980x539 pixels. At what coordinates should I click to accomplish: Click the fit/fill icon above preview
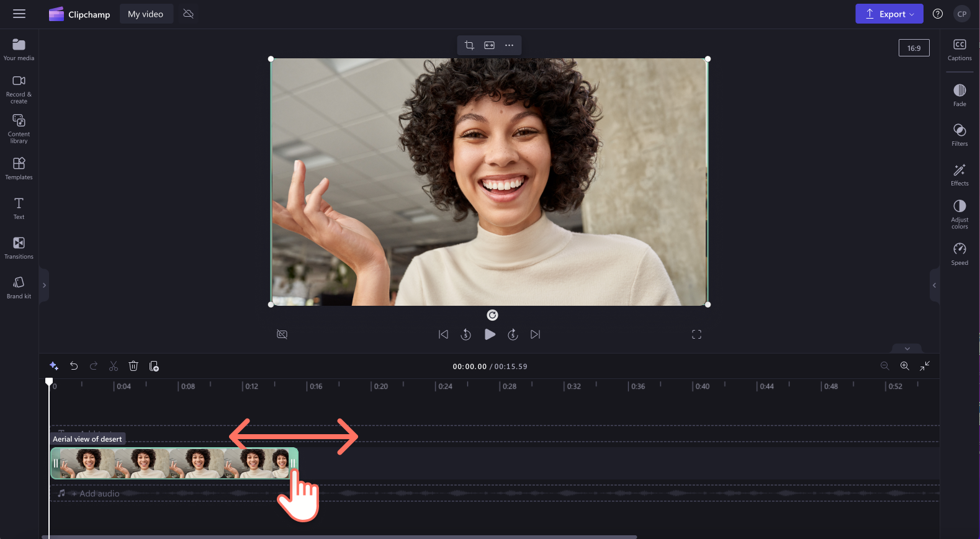pyautogui.click(x=489, y=45)
